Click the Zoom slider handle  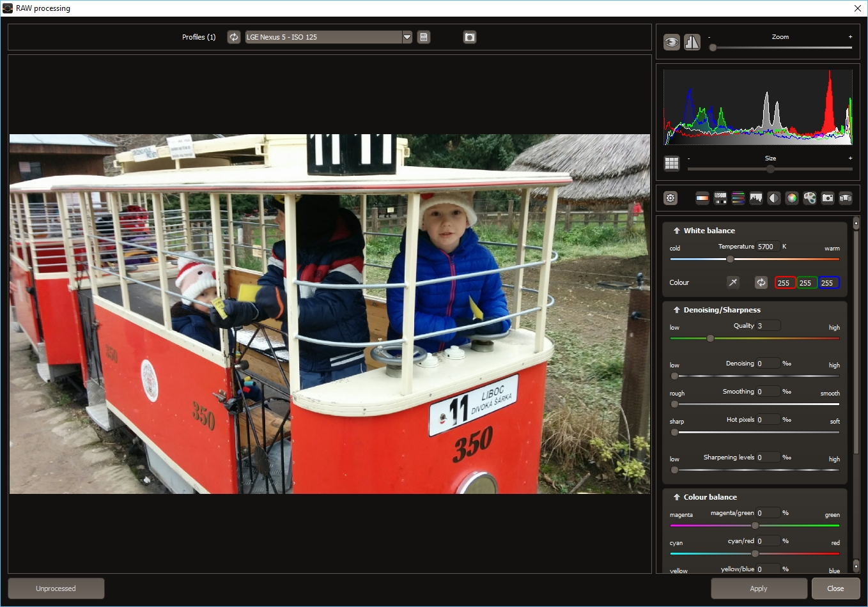tap(713, 47)
